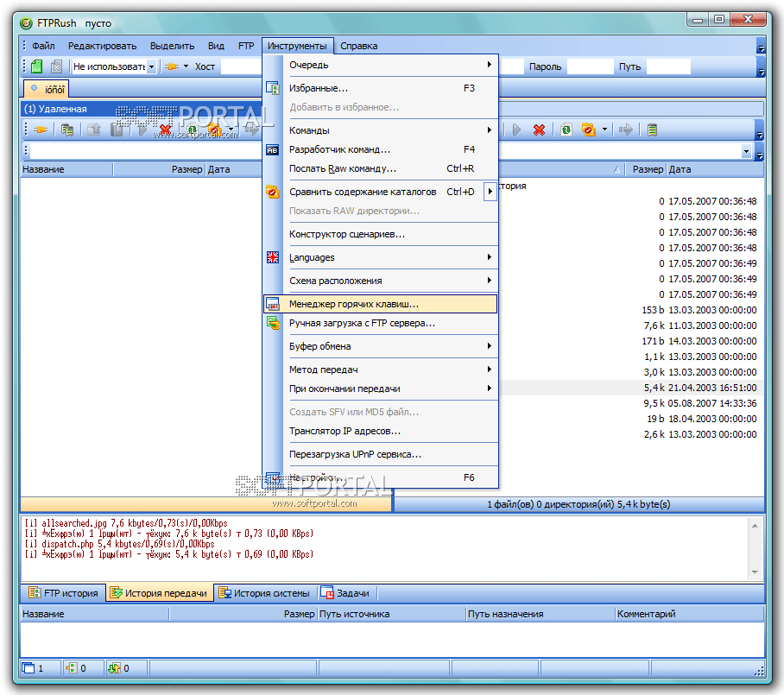Click the log panel scroll-down arrow
The width and height of the screenshot is (784, 695).
755,572
